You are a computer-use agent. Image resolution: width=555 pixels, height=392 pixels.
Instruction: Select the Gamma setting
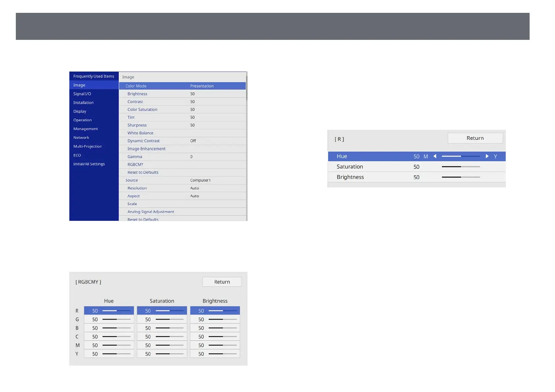pyautogui.click(x=182, y=157)
